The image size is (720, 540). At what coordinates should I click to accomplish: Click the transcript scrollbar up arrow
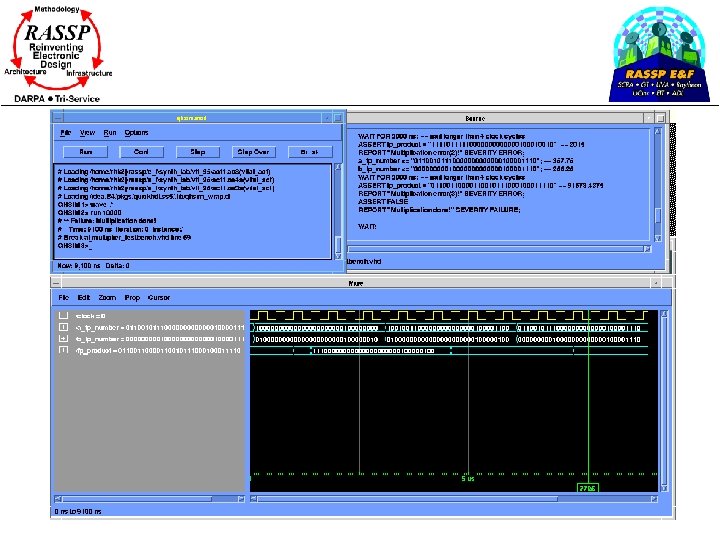[x=338, y=168]
